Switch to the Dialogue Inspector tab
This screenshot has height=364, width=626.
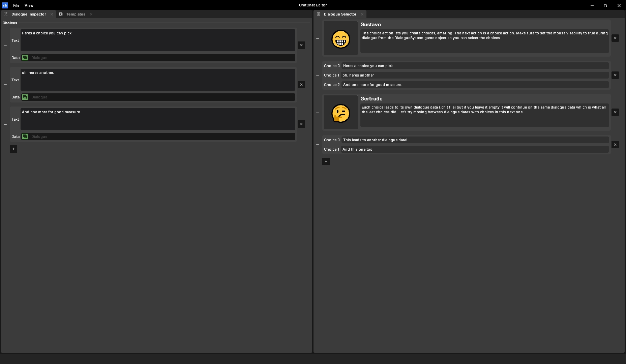tap(29, 14)
